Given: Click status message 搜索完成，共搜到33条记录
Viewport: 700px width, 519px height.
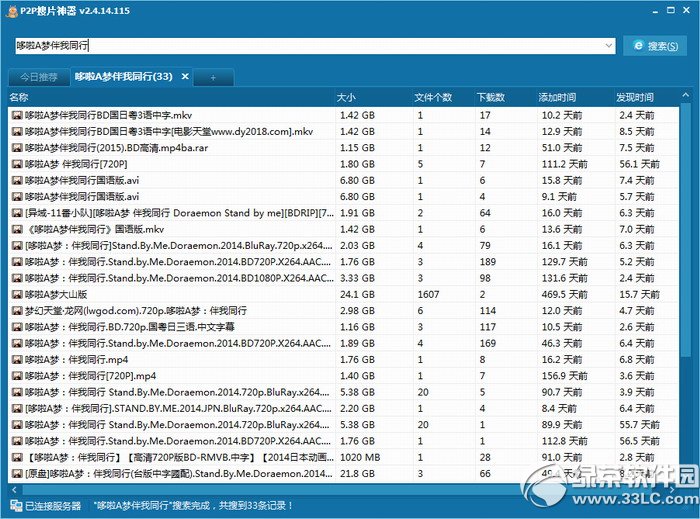Looking at the screenshot, I should point(193,506).
